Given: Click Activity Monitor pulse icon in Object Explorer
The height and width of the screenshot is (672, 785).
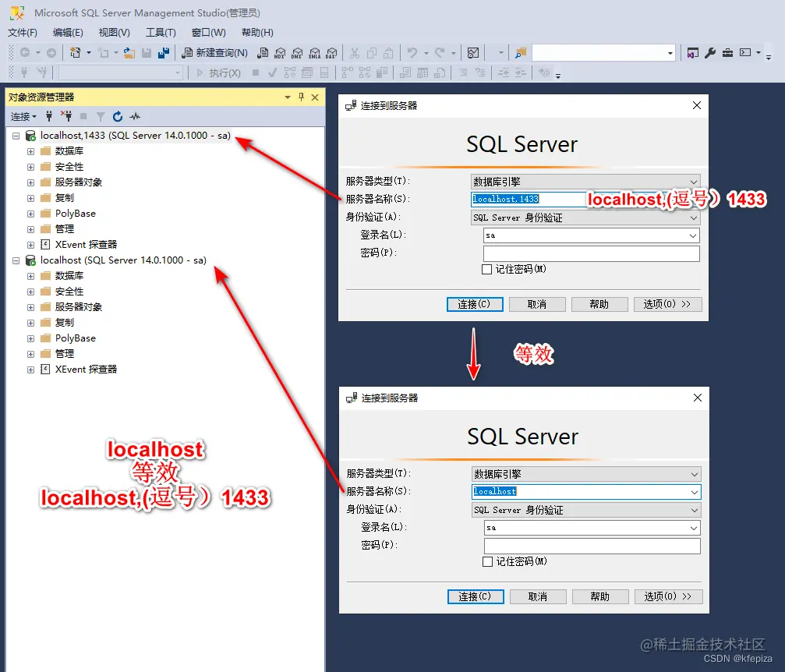Looking at the screenshot, I should click(x=135, y=117).
